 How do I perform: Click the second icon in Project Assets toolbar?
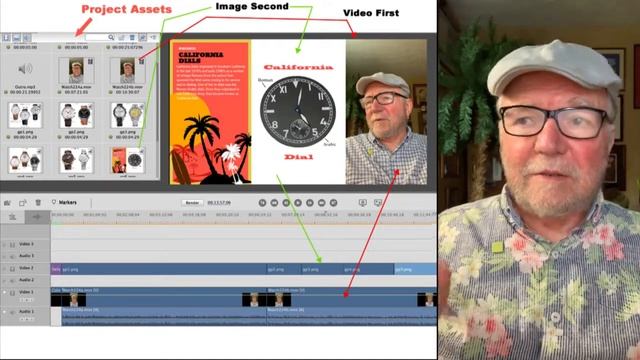(x=17, y=38)
